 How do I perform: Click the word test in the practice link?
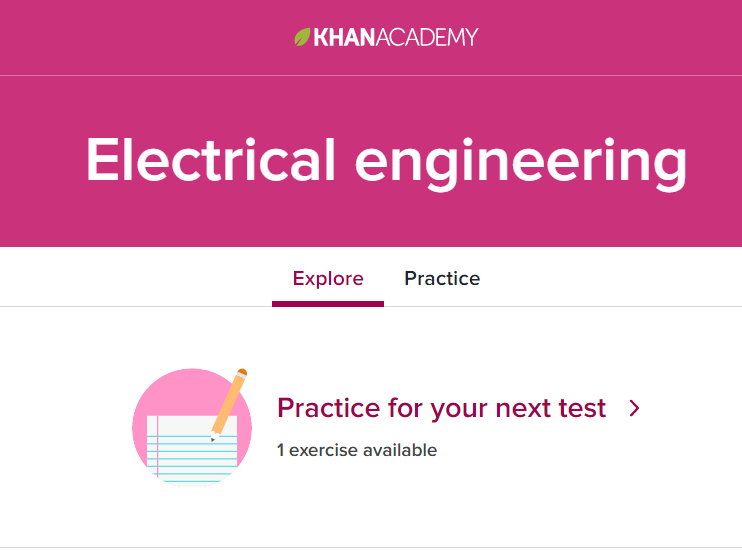click(582, 408)
